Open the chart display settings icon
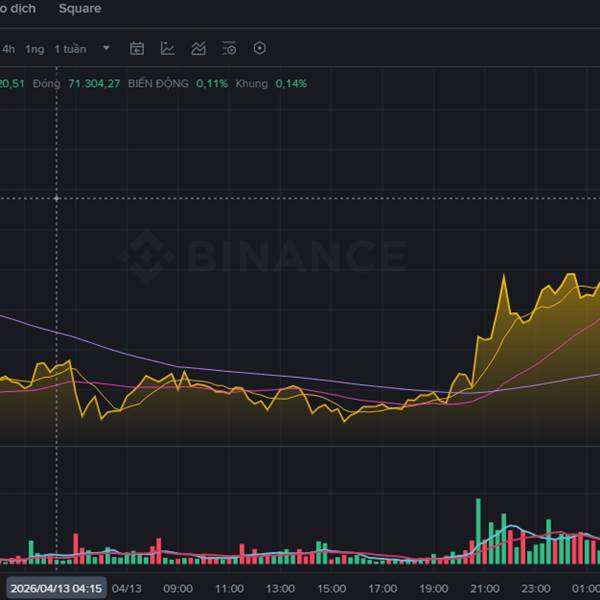Image resolution: width=600 pixels, height=600 pixels. coord(229,48)
